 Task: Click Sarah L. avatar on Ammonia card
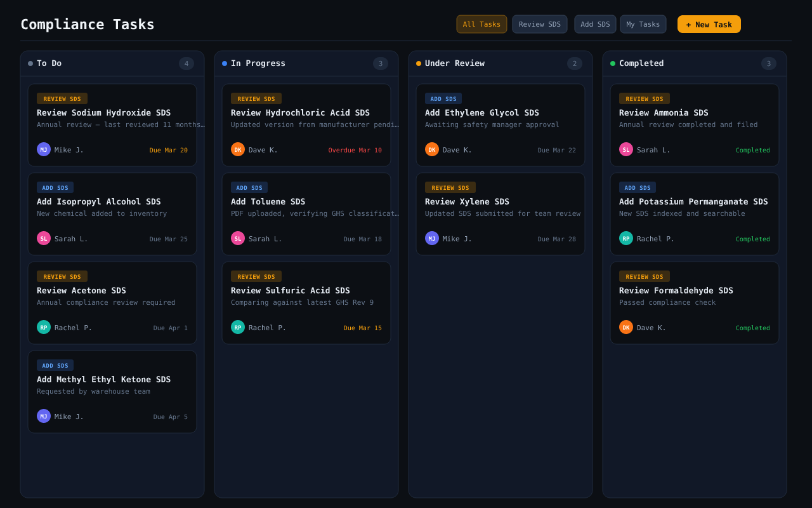point(626,149)
